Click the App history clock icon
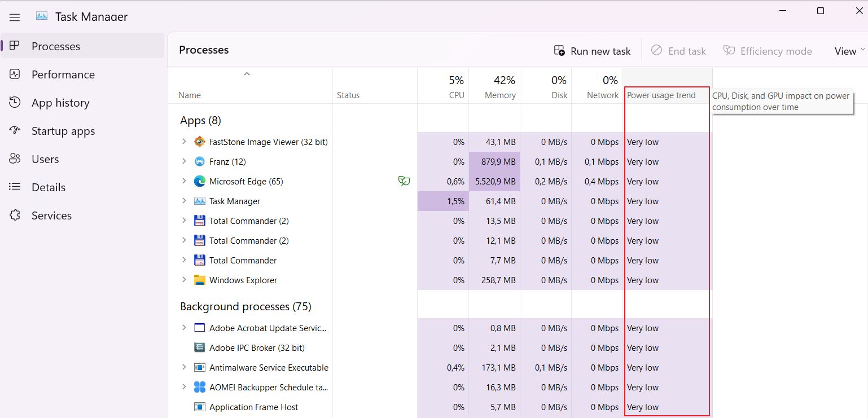 click(x=15, y=103)
